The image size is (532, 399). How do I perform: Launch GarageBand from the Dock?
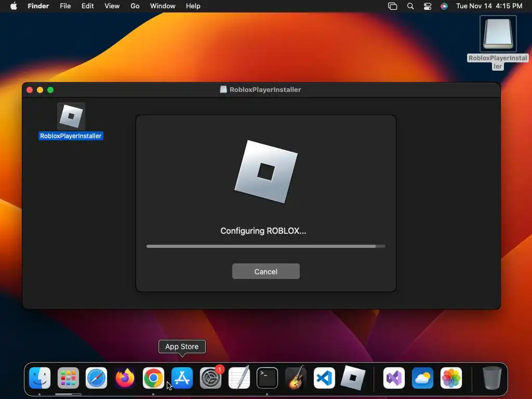296,378
